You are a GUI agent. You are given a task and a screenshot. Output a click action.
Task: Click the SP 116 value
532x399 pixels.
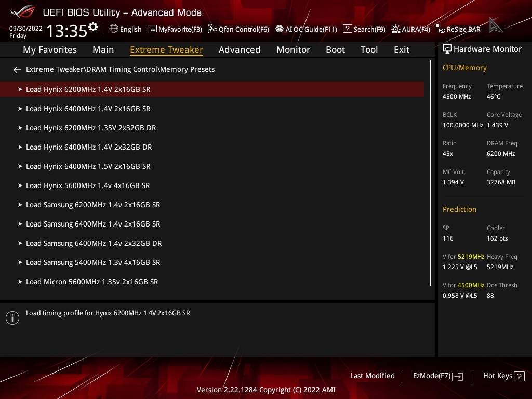click(448, 238)
